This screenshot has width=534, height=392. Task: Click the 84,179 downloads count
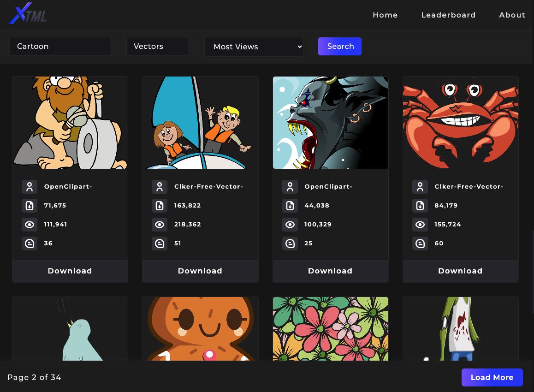[x=446, y=205]
